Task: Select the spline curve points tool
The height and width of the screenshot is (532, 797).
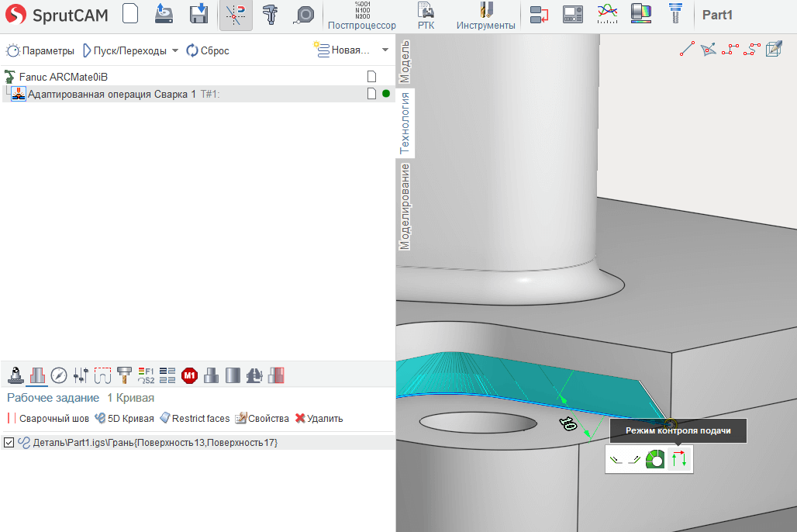Action: pyautogui.click(x=752, y=49)
